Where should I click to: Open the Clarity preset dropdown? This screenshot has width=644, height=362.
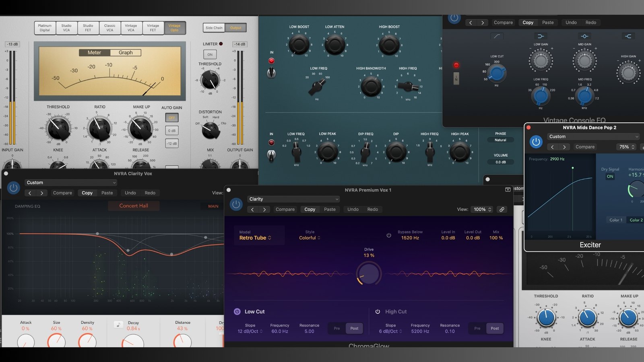tap(293, 199)
